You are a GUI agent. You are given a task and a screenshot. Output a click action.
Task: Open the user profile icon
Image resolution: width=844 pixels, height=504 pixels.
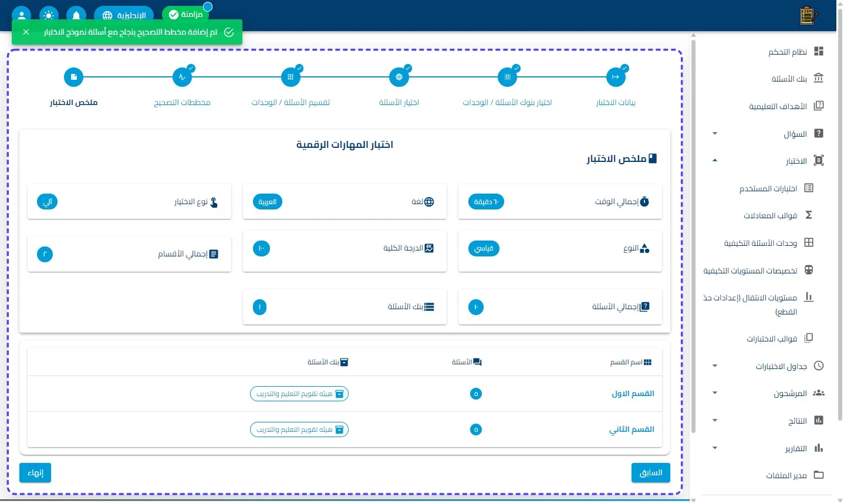click(21, 15)
